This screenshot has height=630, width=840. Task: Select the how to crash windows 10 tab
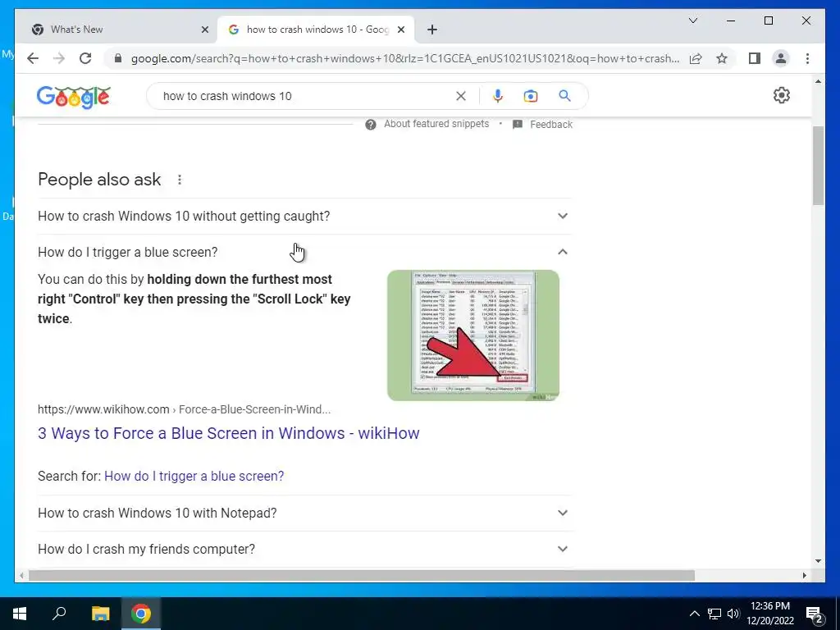point(316,30)
